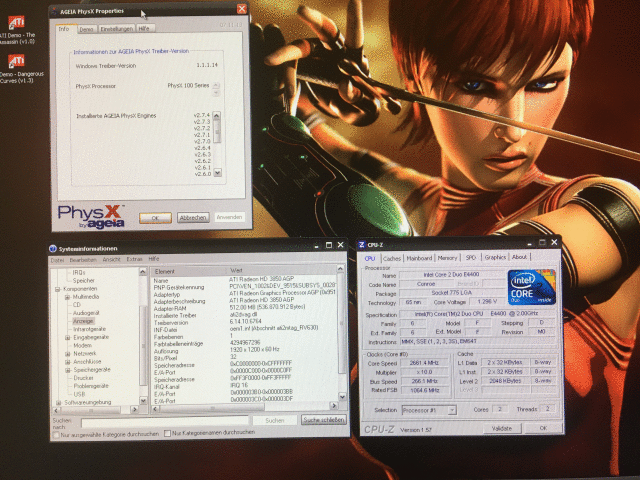Click the CPU-Z title bar icon

click(x=361, y=245)
